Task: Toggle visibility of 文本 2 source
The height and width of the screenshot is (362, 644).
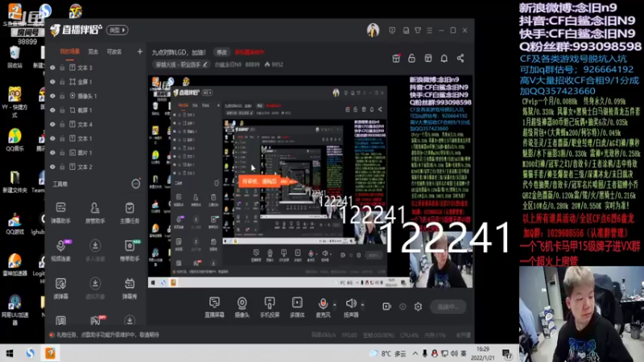Action: [x=52, y=167]
